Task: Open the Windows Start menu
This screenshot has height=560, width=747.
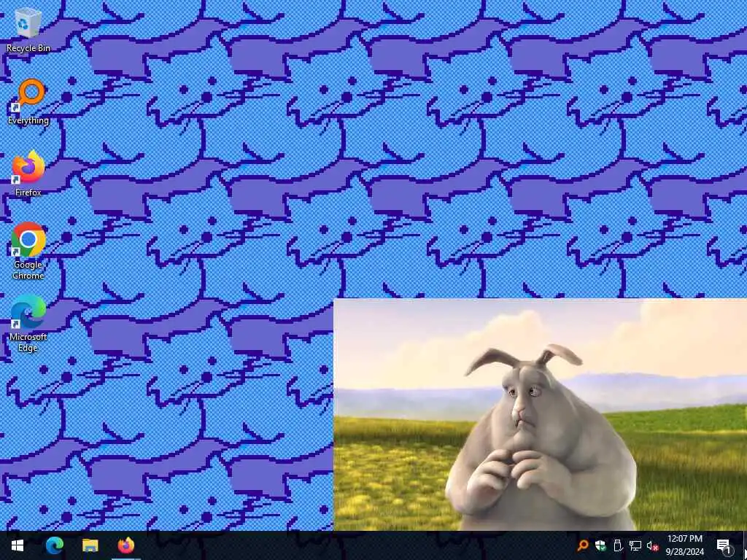Action: 18,545
